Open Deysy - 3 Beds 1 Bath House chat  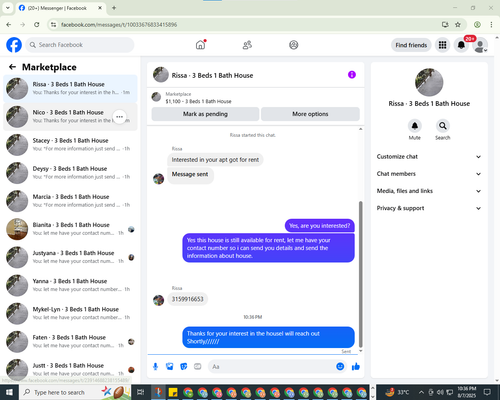coord(70,173)
